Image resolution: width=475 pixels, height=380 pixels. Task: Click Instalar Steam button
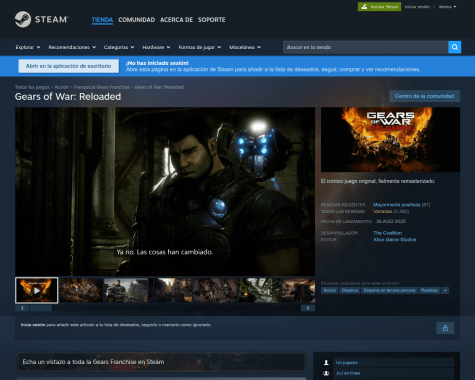pos(379,7)
